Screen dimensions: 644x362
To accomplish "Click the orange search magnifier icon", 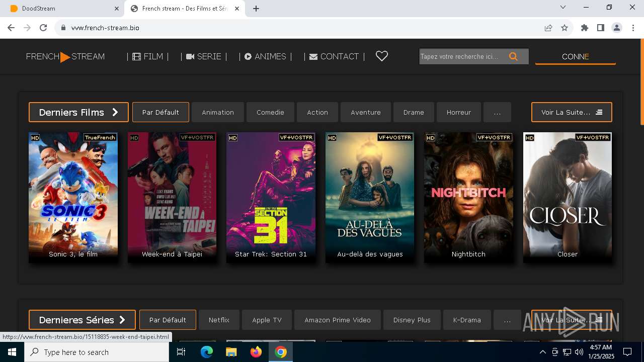I will [513, 56].
